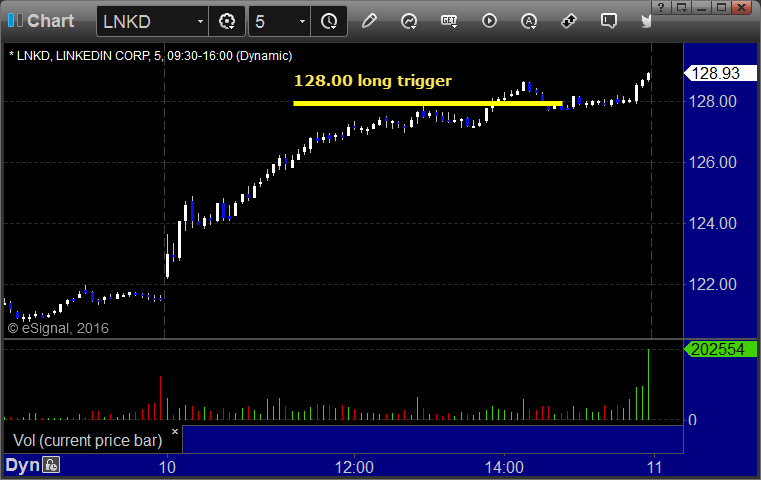The image size is (761, 480).
Task: Open the symbol settings gear icon
Action: pos(227,21)
